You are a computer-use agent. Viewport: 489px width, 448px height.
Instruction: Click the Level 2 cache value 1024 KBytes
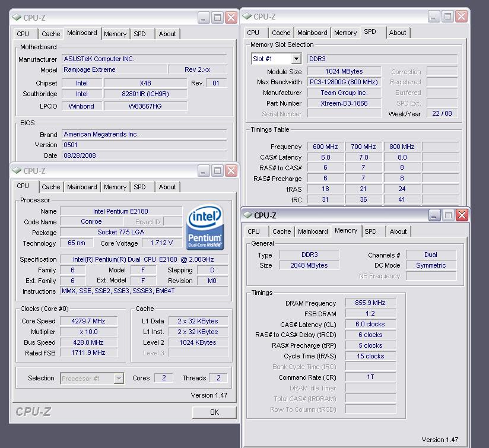point(198,342)
